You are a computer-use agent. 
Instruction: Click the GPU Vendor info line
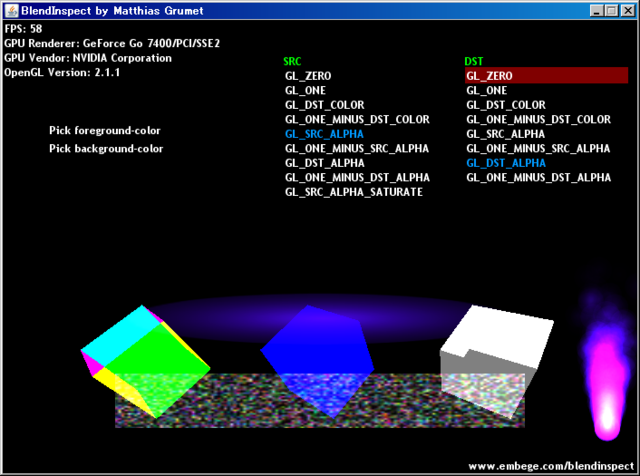[88, 58]
